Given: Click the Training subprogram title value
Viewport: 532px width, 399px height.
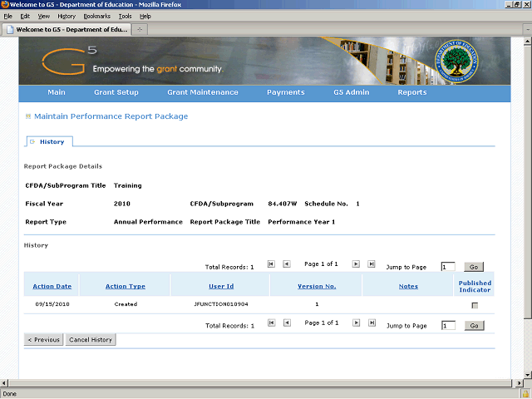Looking at the screenshot, I should tap(127, 185).
